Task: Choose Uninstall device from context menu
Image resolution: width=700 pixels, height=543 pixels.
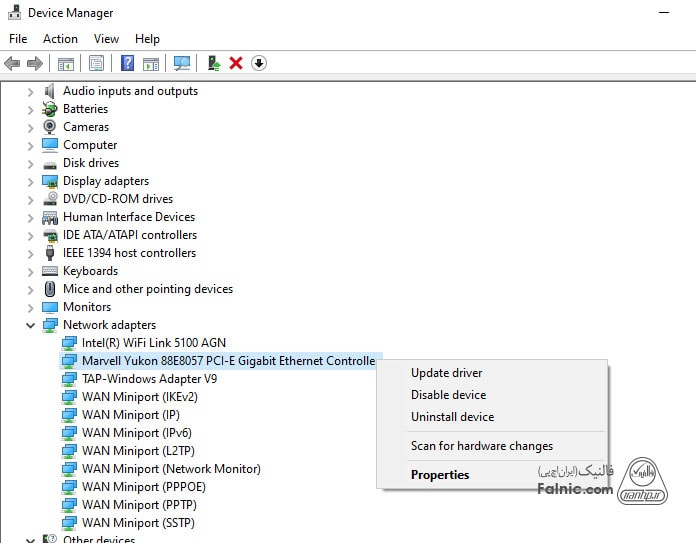Action: pyautogui.click(x=452, y=417)
